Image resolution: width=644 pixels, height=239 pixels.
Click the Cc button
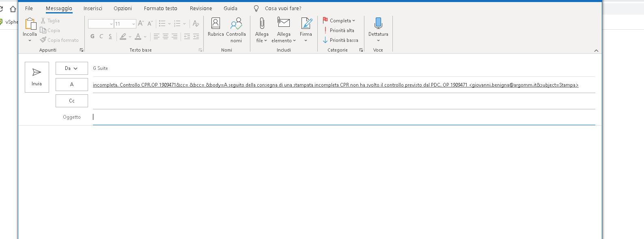(x=72, y=101)
